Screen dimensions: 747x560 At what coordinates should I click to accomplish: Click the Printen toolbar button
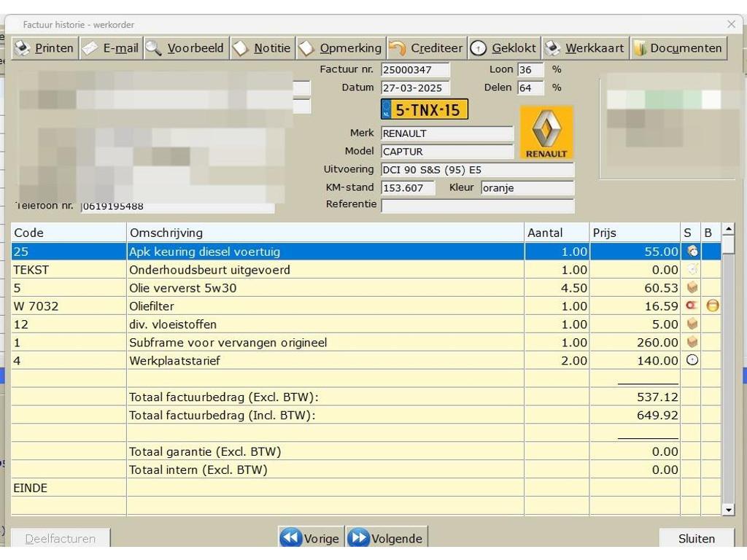pyautogui.click(x=44, y=48)
